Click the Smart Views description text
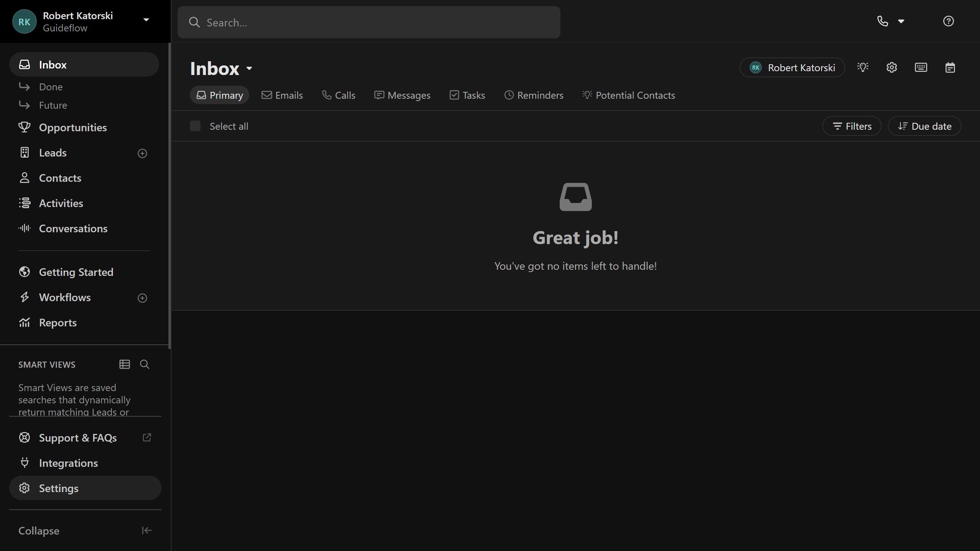The image size is (980, 551). coord(74,399)
